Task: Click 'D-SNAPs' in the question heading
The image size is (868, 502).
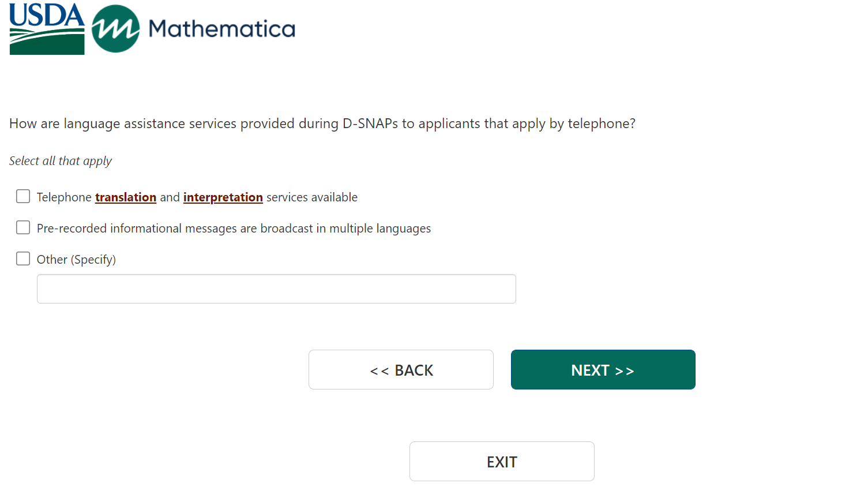Action: tap(370, 123)
